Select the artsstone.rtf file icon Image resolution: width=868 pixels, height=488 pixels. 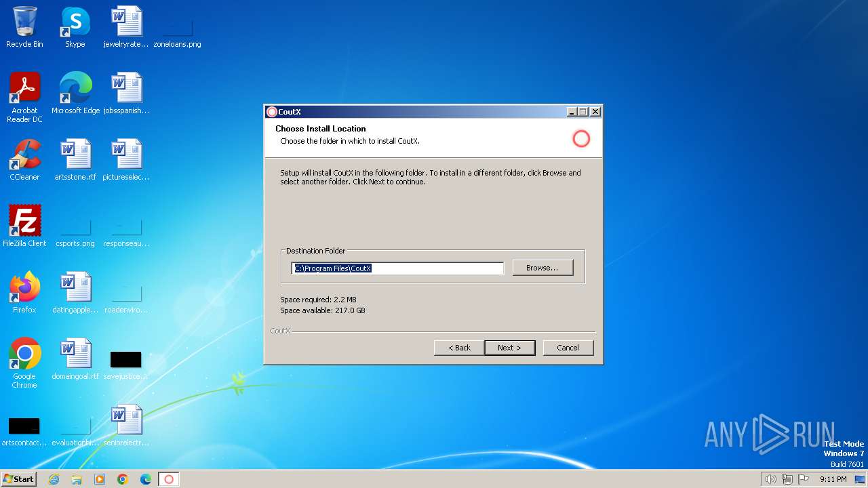pos(75,160)
